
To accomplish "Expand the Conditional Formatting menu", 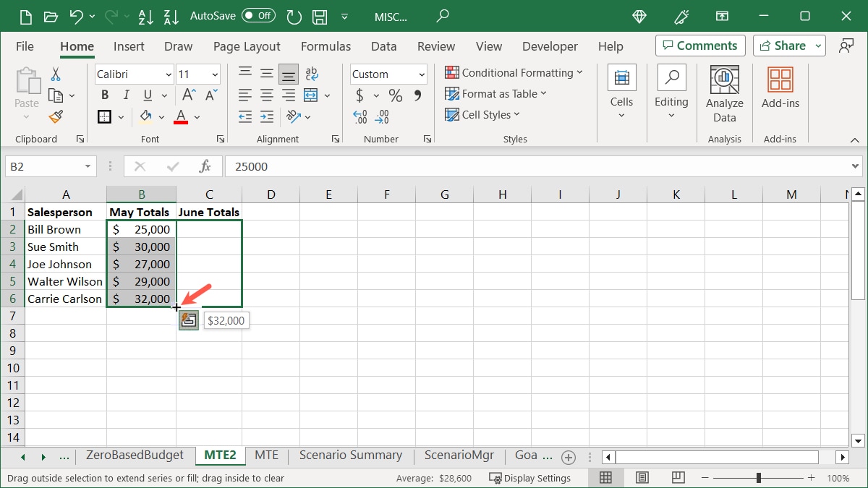I will tap(514, 73).
